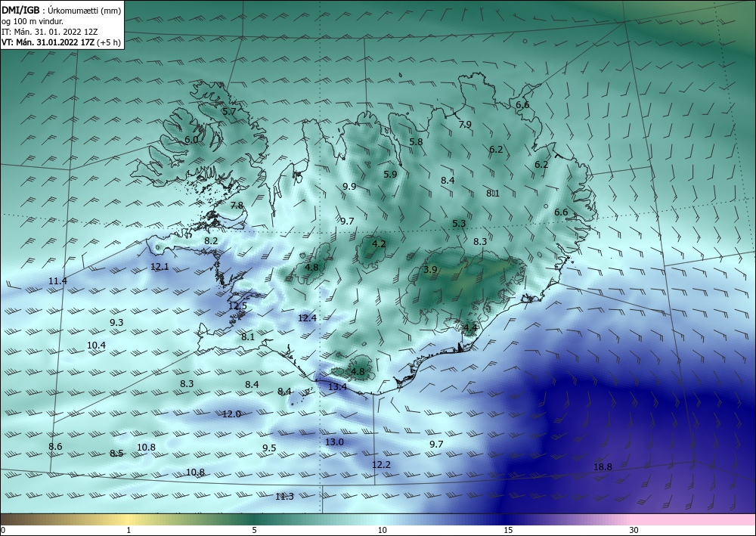Click the 30 tick label on the color scale
756x536 pixels.
pyautogui.click(x=634, y=531)
